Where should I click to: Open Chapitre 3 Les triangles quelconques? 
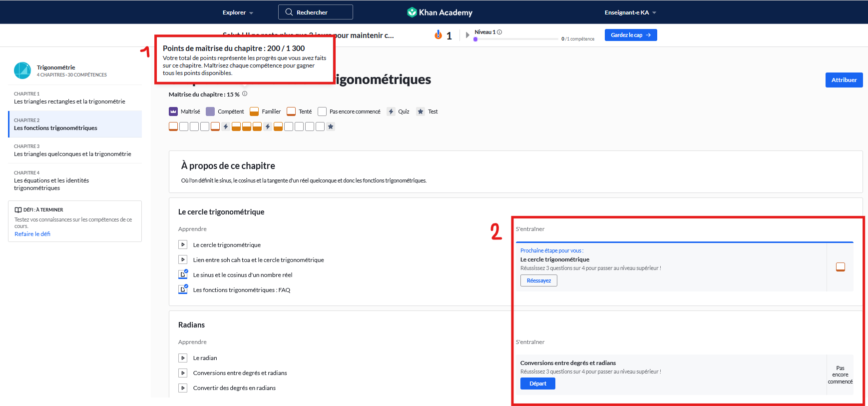tap(75, 150)
